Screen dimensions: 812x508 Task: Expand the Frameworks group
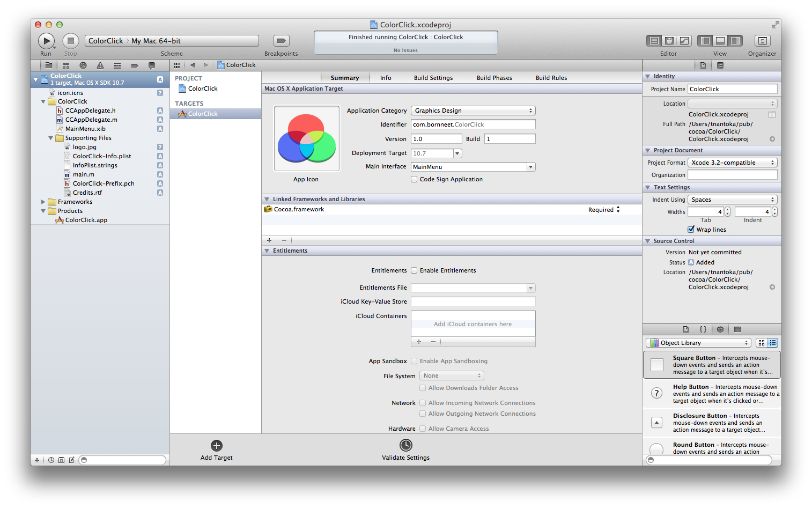pos(43,202)
